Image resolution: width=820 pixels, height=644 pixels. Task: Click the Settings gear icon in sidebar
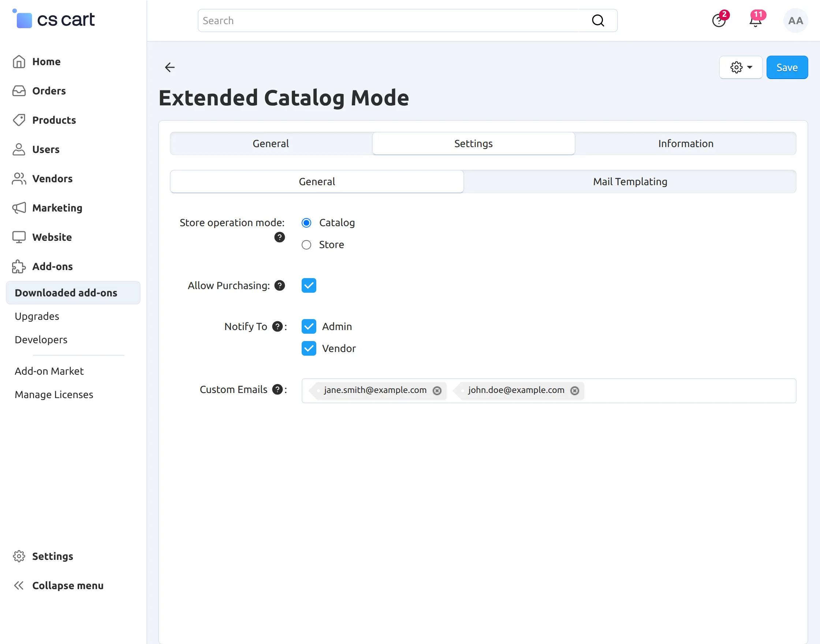tap(19, 556)
